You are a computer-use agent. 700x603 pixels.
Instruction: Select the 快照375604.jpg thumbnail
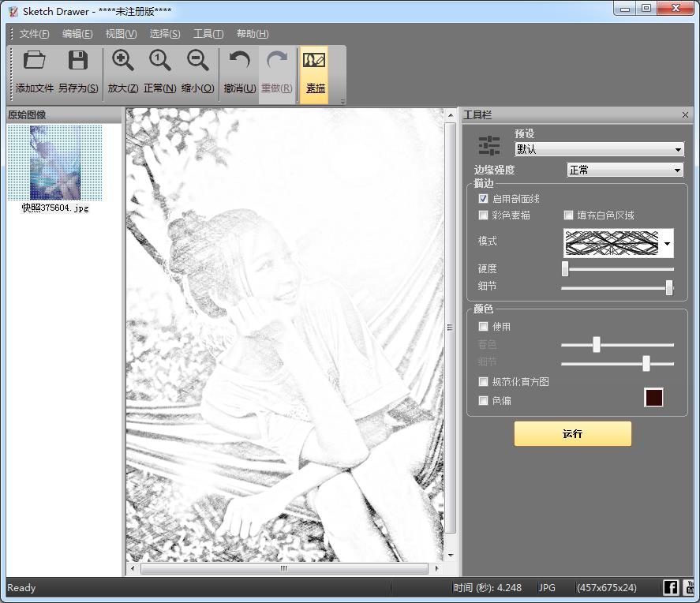(54, 163)
